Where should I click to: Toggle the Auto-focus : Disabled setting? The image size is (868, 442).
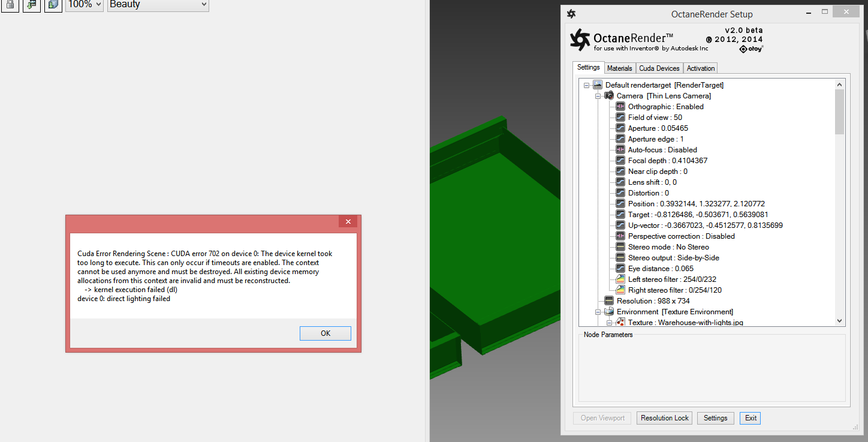coord(620,150)
